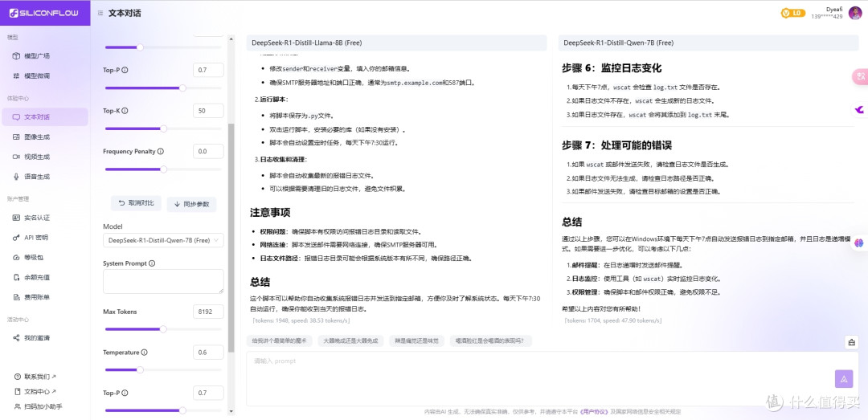The height and width of the screenshot is (420, 868).
Task: Click info icon next to Temperature
Action: tap(145, 353)
